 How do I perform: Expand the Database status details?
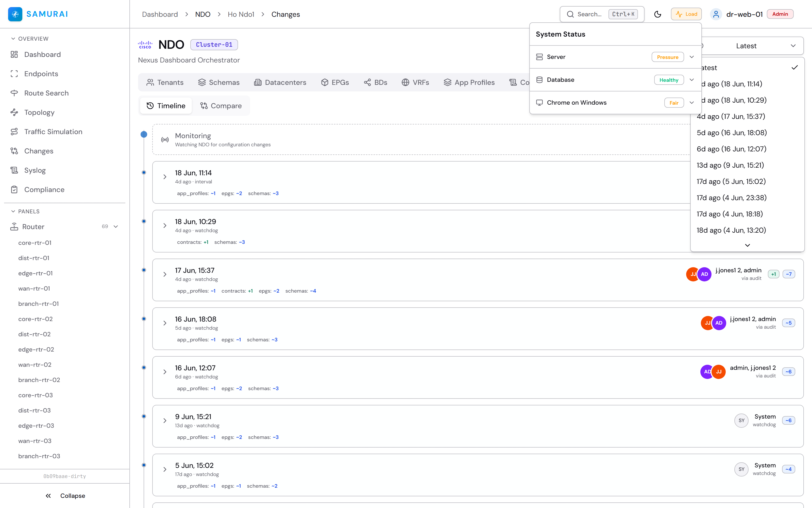691,80
